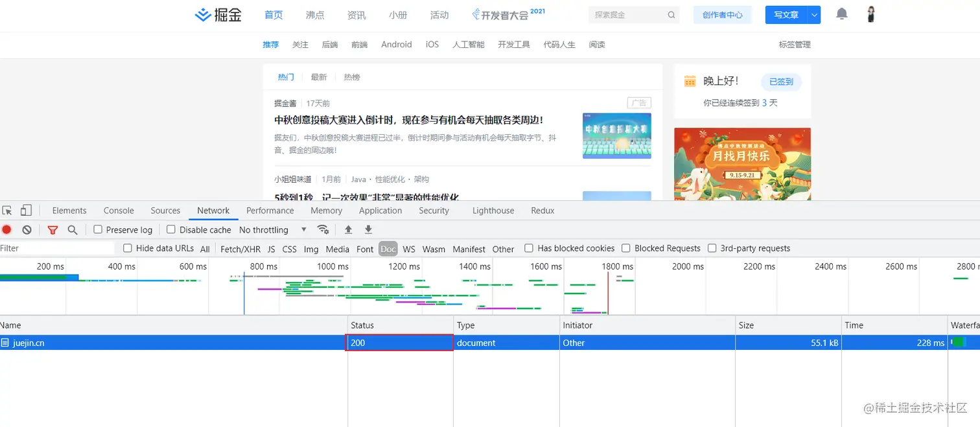Filter requests by Doc
980x427 pixels.
pyautogui.click(x=388, y=249)
